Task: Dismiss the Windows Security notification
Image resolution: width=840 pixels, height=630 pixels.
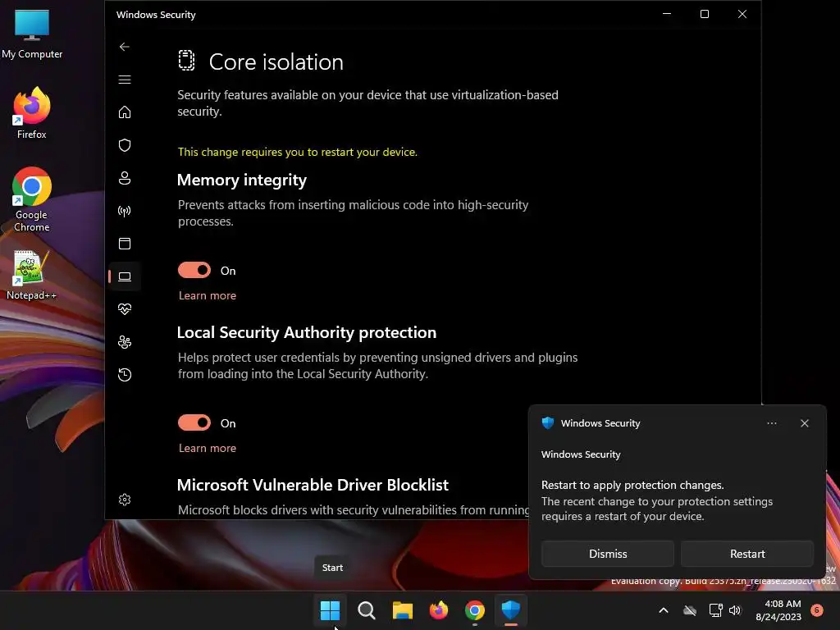Action: [608, 554]
